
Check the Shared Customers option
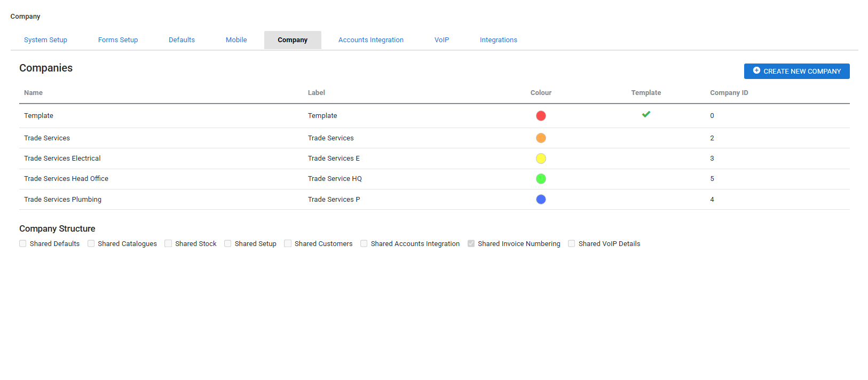pos(288,244)
